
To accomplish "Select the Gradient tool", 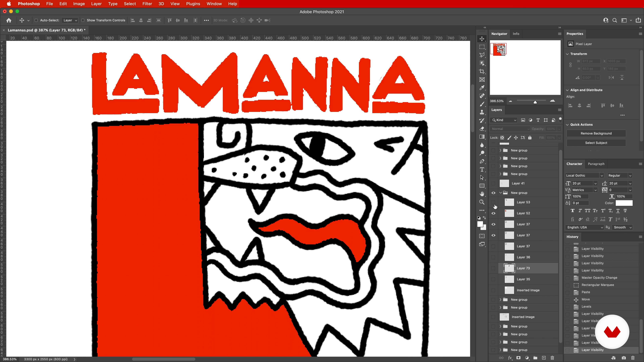I will [x=482, y=137].
